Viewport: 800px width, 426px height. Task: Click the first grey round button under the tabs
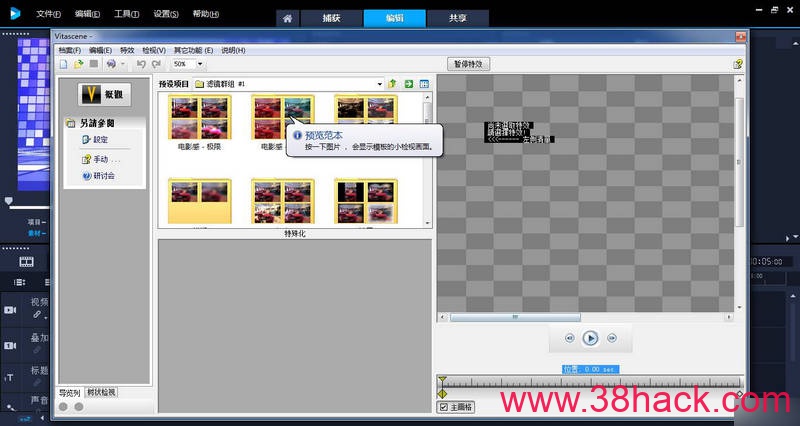tap(63, 407)
